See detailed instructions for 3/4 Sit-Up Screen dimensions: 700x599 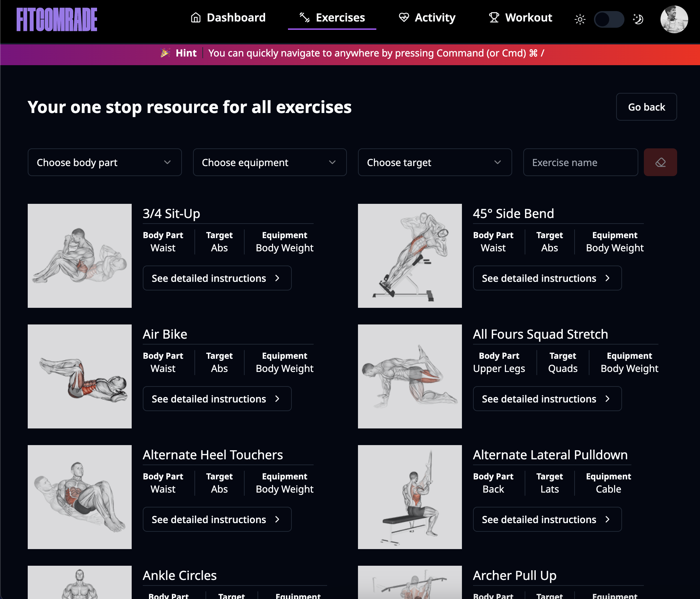217,278
